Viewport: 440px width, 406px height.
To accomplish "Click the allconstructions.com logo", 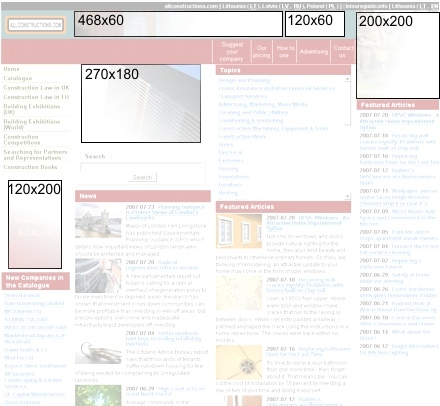I will point(35,25).
